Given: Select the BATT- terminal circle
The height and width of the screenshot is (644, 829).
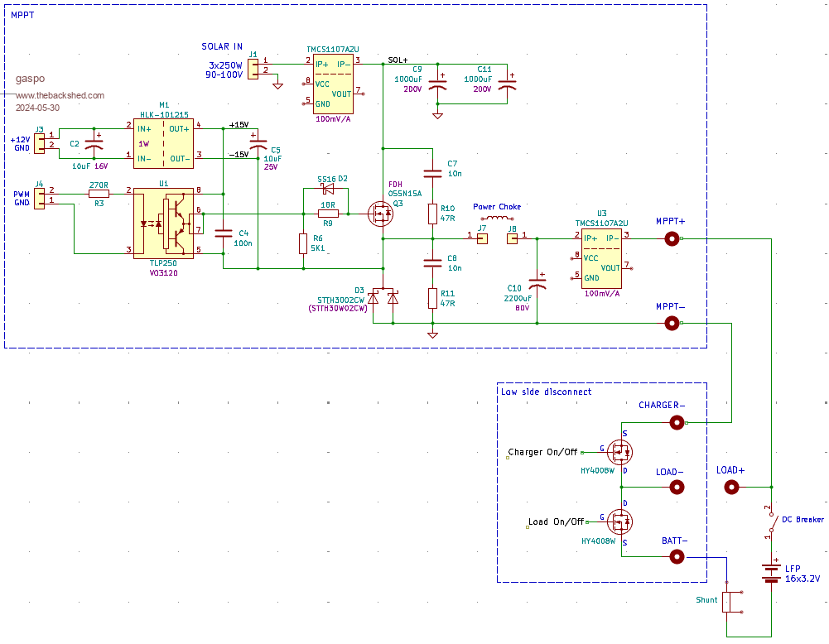Looking at the screenshot, I should point(677,557).
